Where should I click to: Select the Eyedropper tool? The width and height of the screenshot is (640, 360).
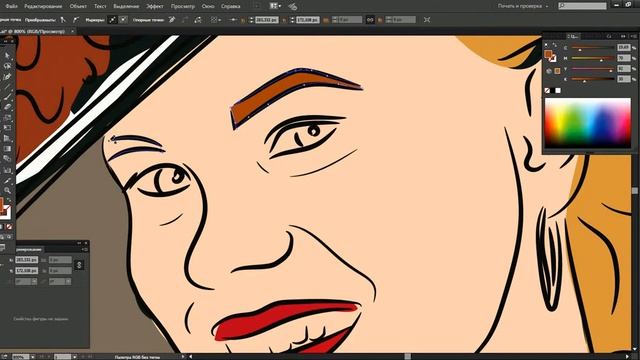coord(7,180)
